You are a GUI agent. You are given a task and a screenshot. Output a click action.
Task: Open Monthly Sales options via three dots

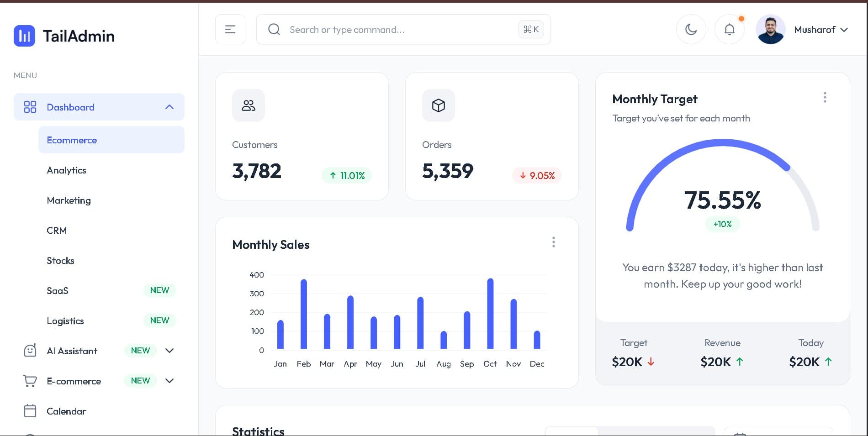(x=553, y=242)
